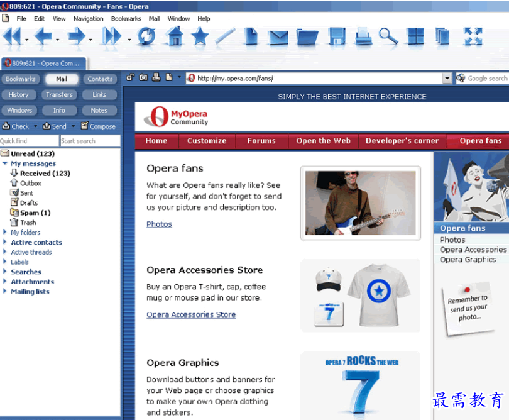Reload the page with the refresh icon

[146, 36]
